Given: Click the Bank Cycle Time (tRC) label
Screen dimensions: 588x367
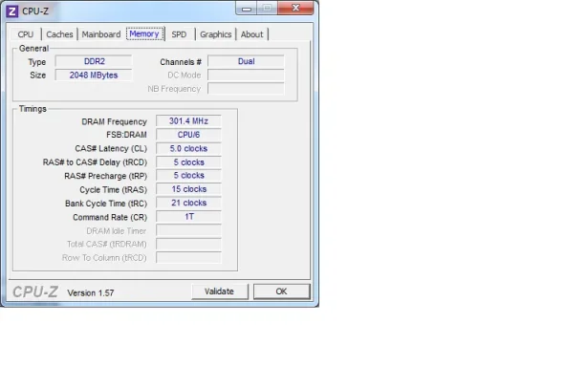Looking at the screenshot, I should click(x=106, y=204).
